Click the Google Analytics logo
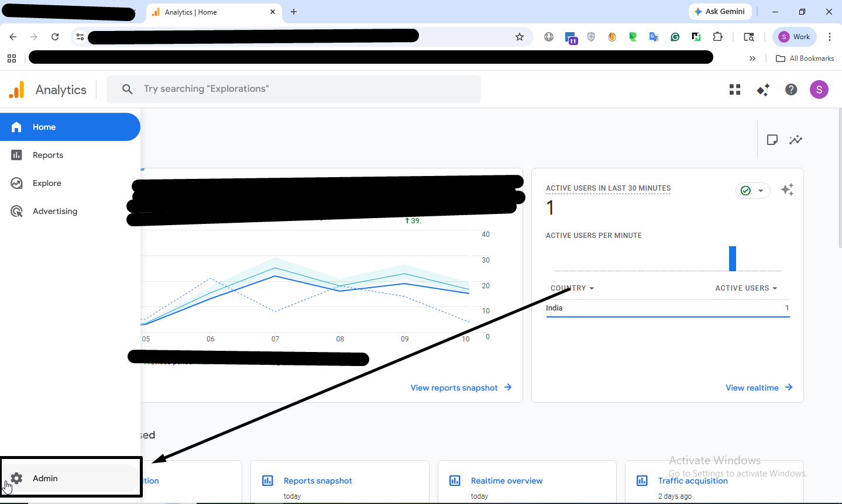Viewport: 842px width, 504px height. tap(16, 89)
